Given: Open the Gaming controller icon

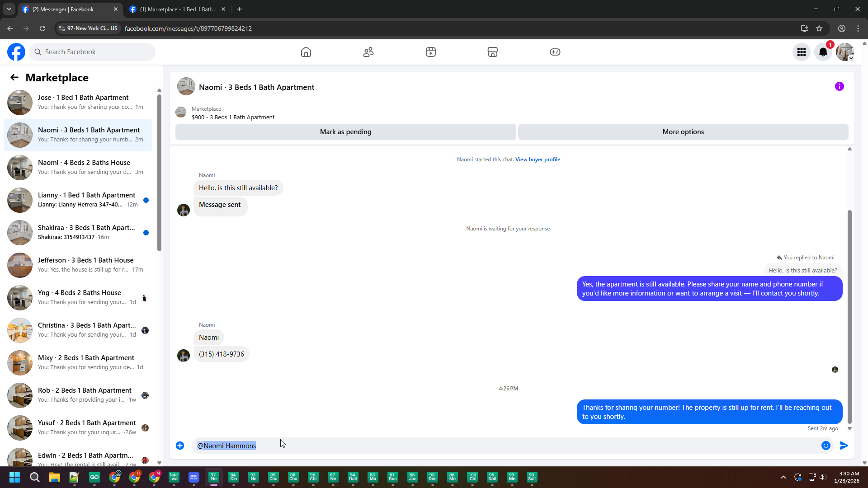Looking at the screenshot, I should pyautogui.click(x=555, y=52).
